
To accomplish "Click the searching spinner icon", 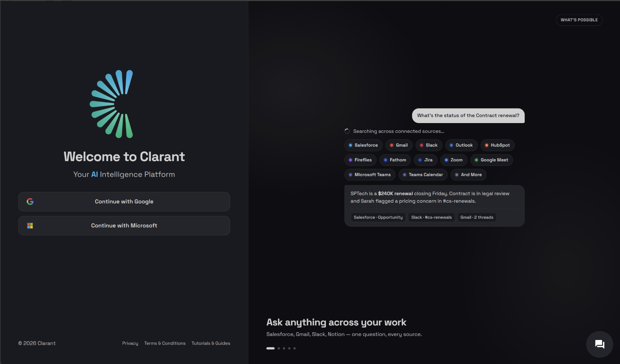I will [347, 131].
